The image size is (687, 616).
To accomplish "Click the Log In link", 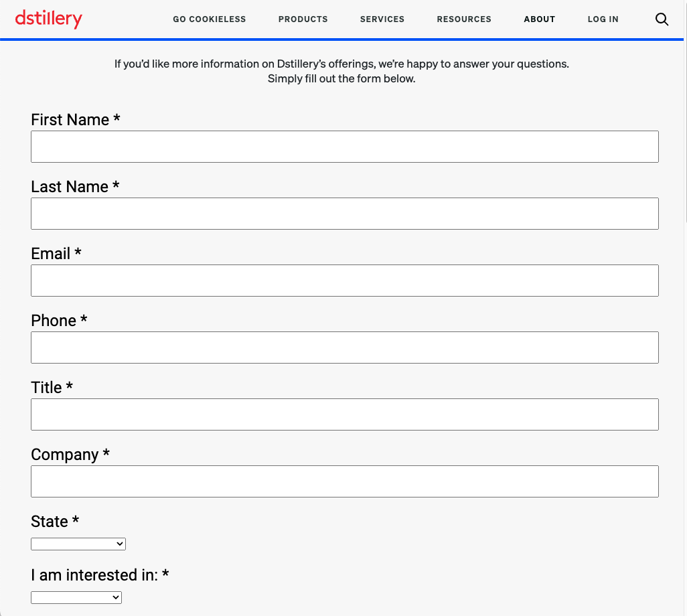I will pyautogui.click(x=603, y=19).
